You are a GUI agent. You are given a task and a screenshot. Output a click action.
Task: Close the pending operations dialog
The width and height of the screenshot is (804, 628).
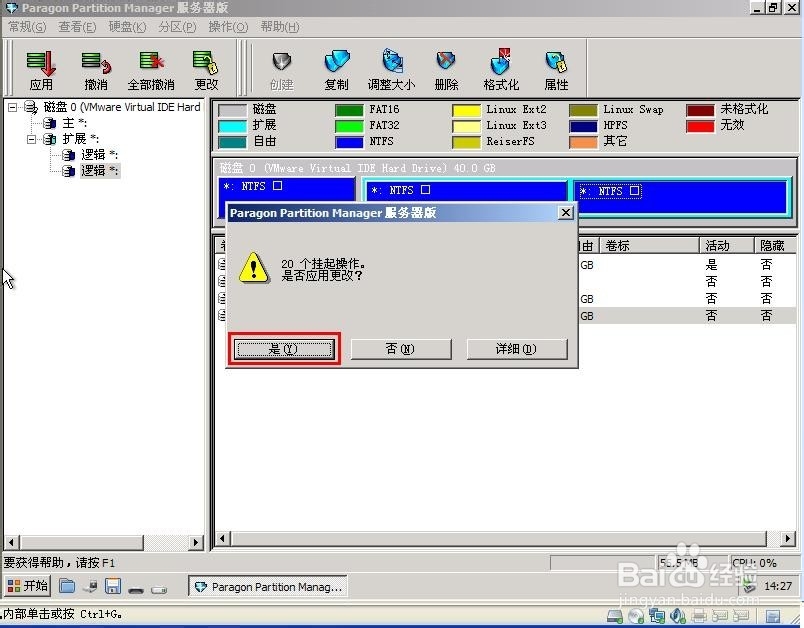[x=565, y=212]
